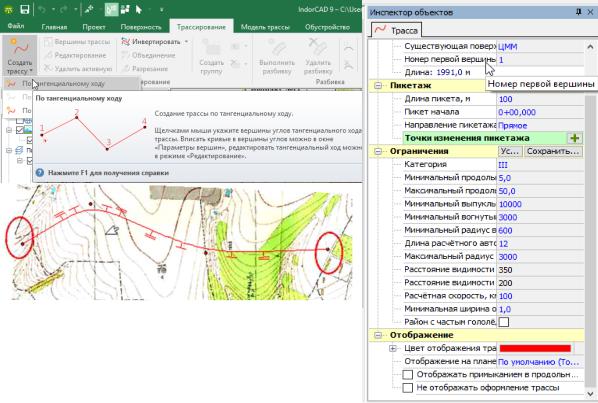The image size is (598, 403).
Task: Change Существующая поверхность value ЦММ
Action: point(540,47)
